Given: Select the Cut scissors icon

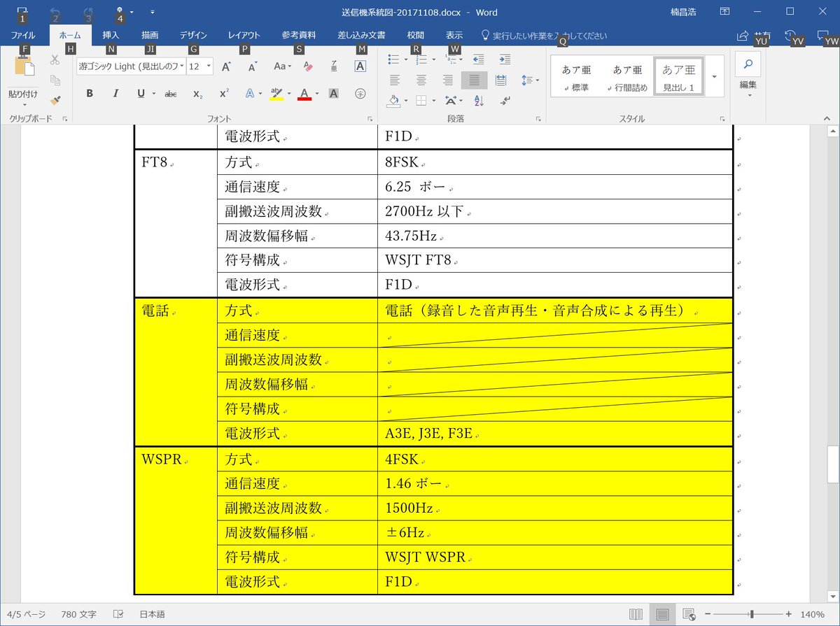Looking at the screenshot, I should (55, 60).
